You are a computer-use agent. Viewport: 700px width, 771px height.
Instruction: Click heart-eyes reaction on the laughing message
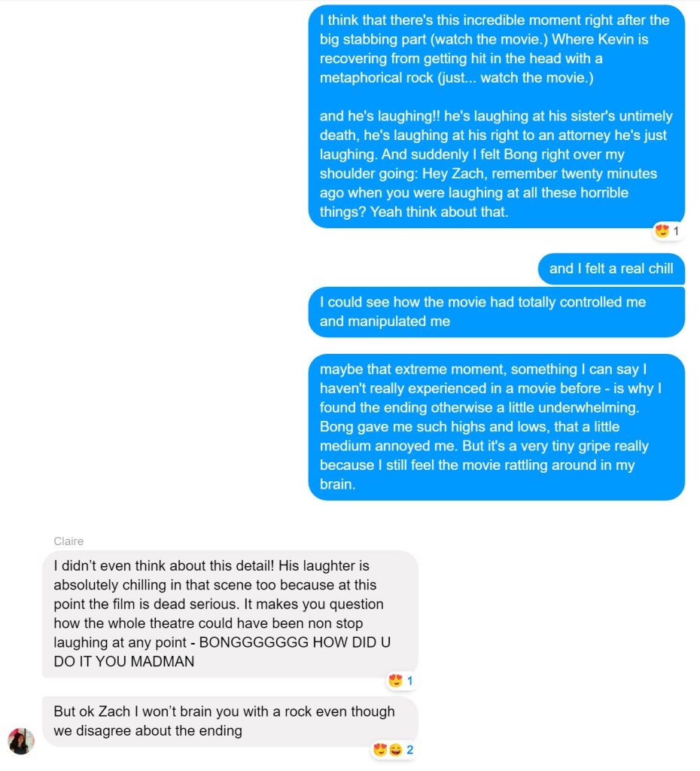(662, 230)
